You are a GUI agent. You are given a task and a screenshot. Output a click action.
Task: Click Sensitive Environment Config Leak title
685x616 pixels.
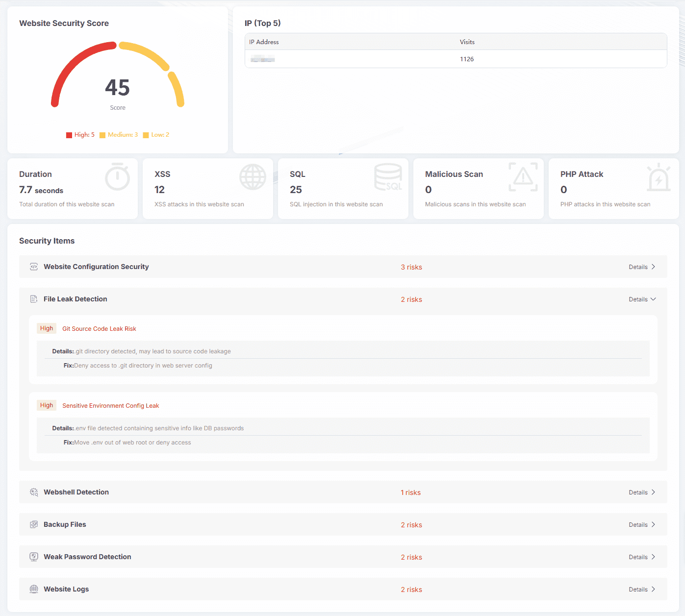coord(110,406)
